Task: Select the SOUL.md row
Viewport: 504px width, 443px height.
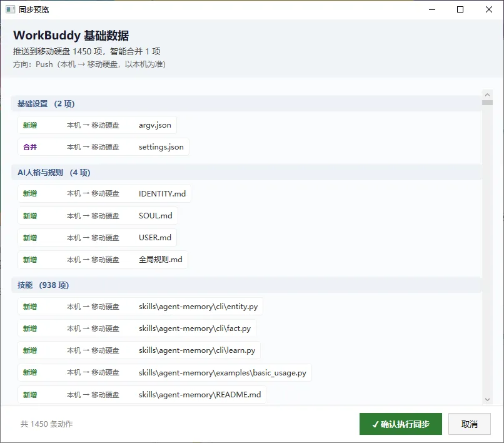Action: (x=98, y=215)
